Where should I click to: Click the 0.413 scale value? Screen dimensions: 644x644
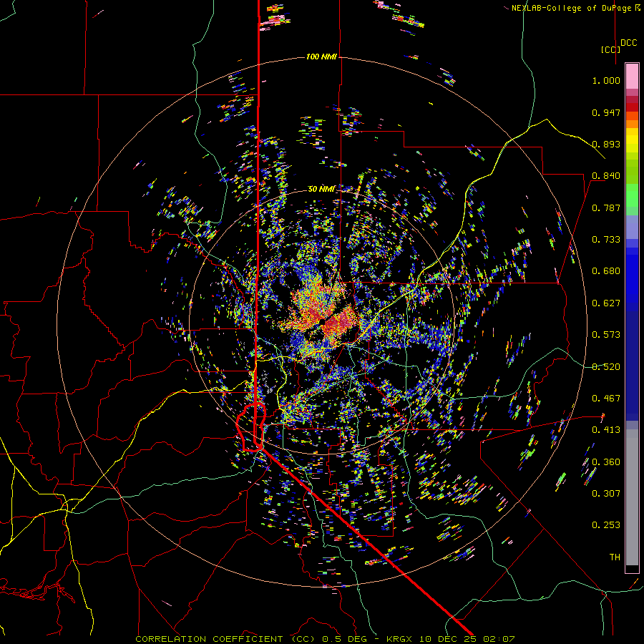tap(606, 430)
